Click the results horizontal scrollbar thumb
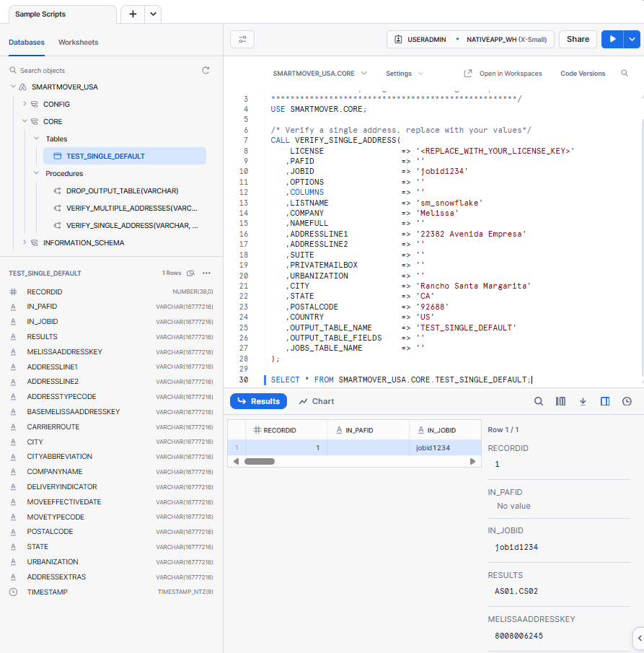The image size is (644, 653). click(260, 462)
